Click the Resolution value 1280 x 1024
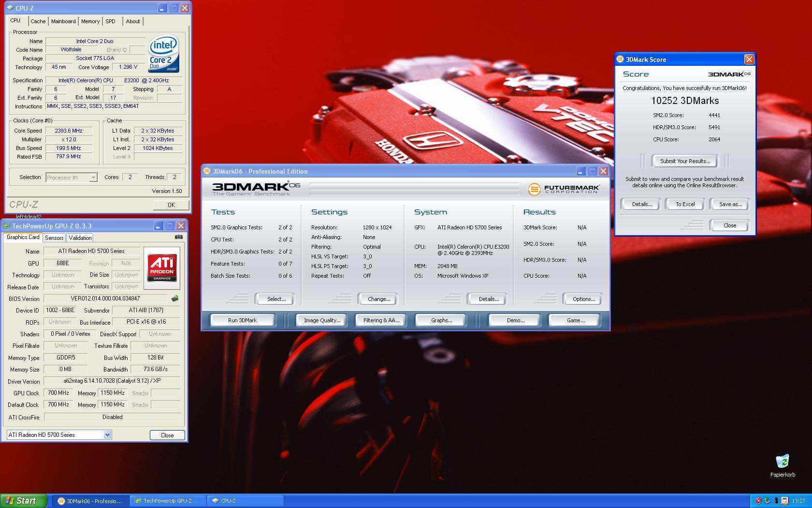Screen dimensions: 812x508 (377, 227)
